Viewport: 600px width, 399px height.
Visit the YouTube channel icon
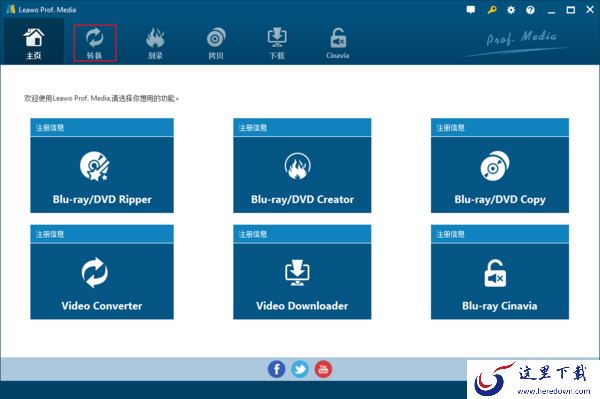[x=323, y=369]
